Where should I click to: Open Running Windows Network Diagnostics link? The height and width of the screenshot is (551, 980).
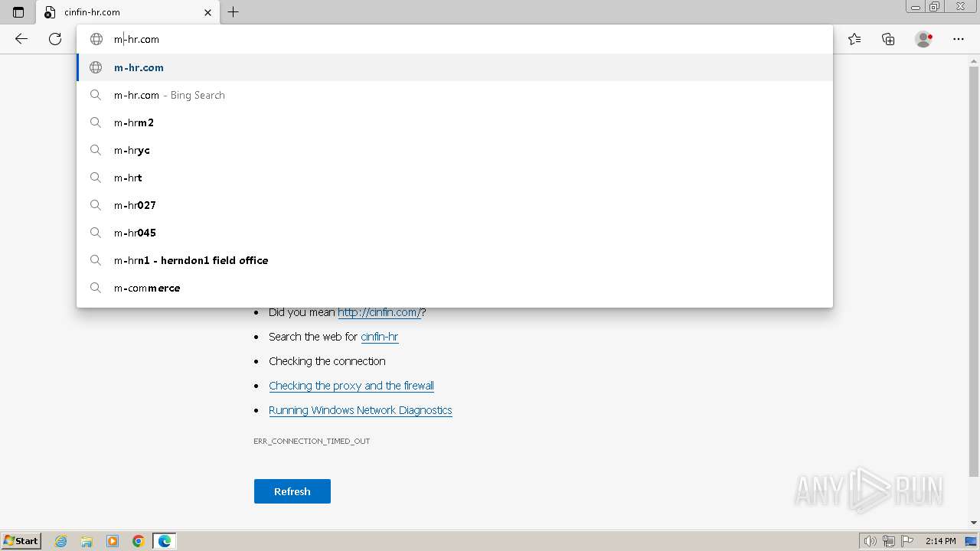(x=361, y=410)
